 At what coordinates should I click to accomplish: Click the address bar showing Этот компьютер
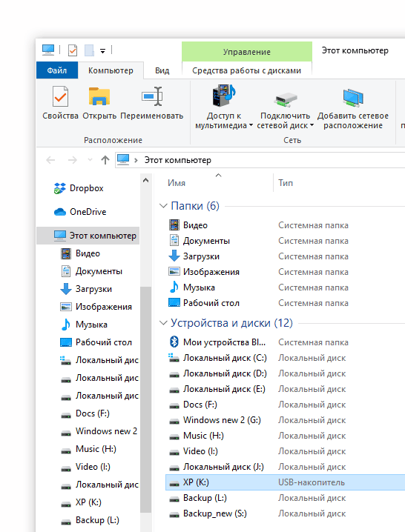260,160
